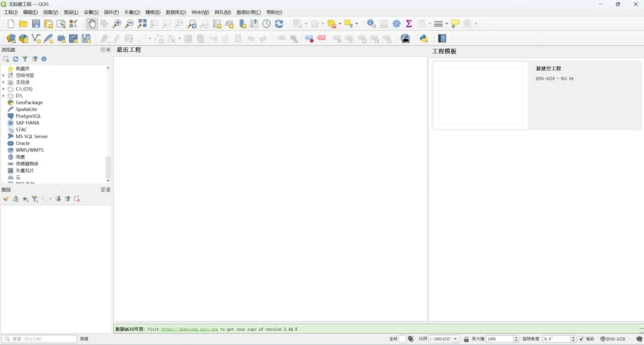Expand the 空间书签 tree node
Screen dimensions: 644x345
pyautogui.click(x=4, y=76)
